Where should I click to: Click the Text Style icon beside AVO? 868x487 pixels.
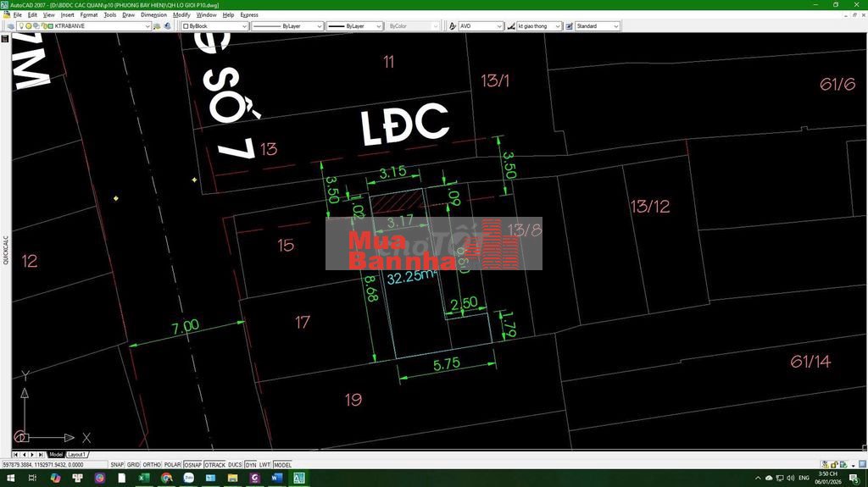point(453,26)
